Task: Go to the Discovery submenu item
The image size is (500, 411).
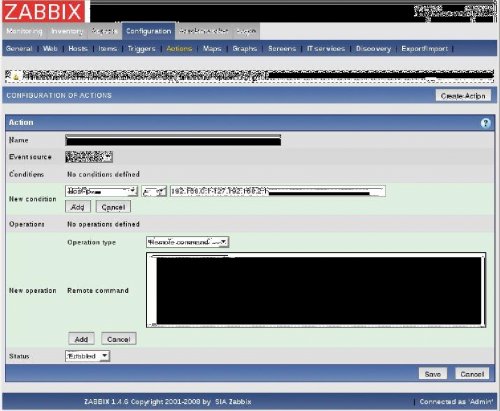Action: [x=373, y=49]
